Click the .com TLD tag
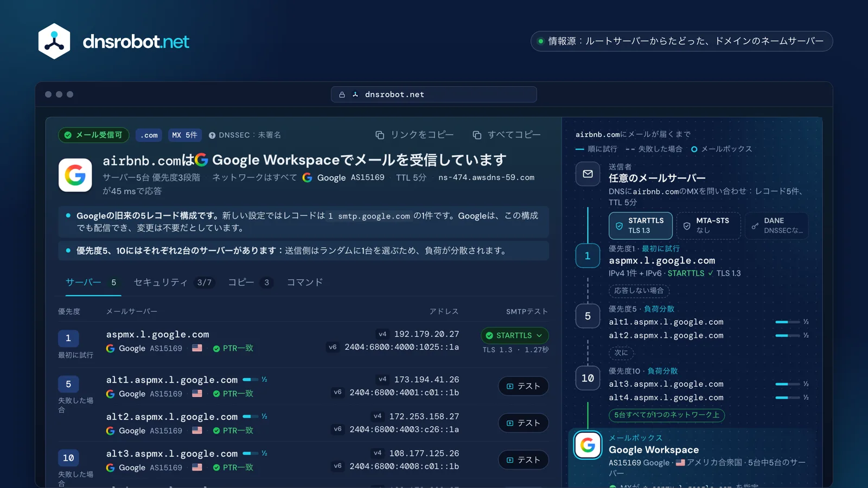 point(149,135)
